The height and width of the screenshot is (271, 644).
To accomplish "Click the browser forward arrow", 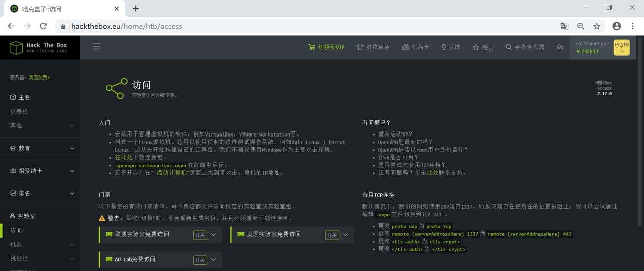I will [27, 26].
